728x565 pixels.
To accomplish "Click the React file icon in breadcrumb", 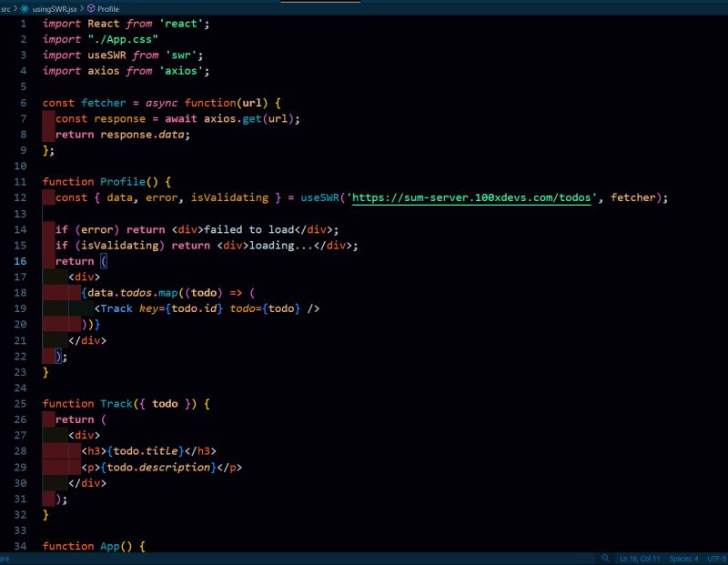I will [25, 7].
